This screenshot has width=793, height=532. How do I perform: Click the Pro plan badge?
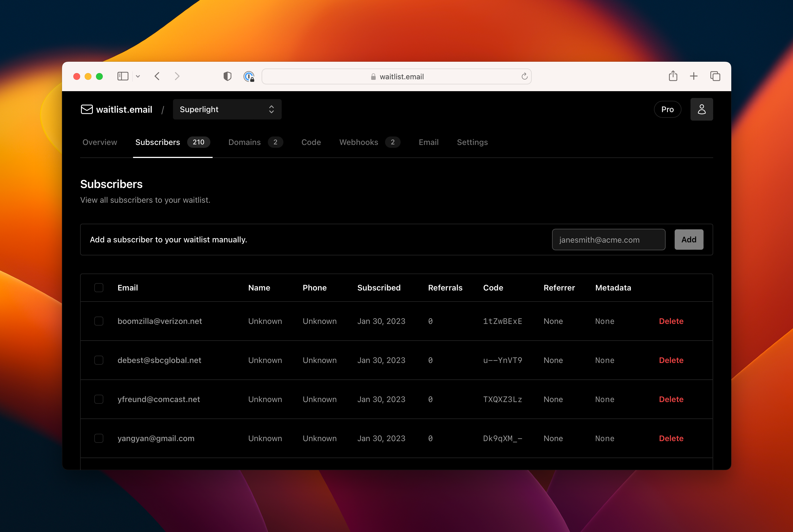[x=667, y=109]
